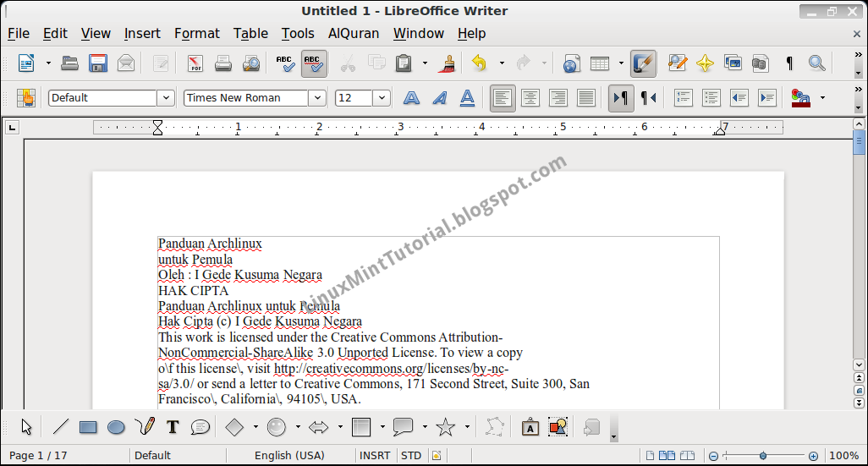The image size is (868, 466).
Task: Click the New document icon
Action: click(x=26, y=63)
